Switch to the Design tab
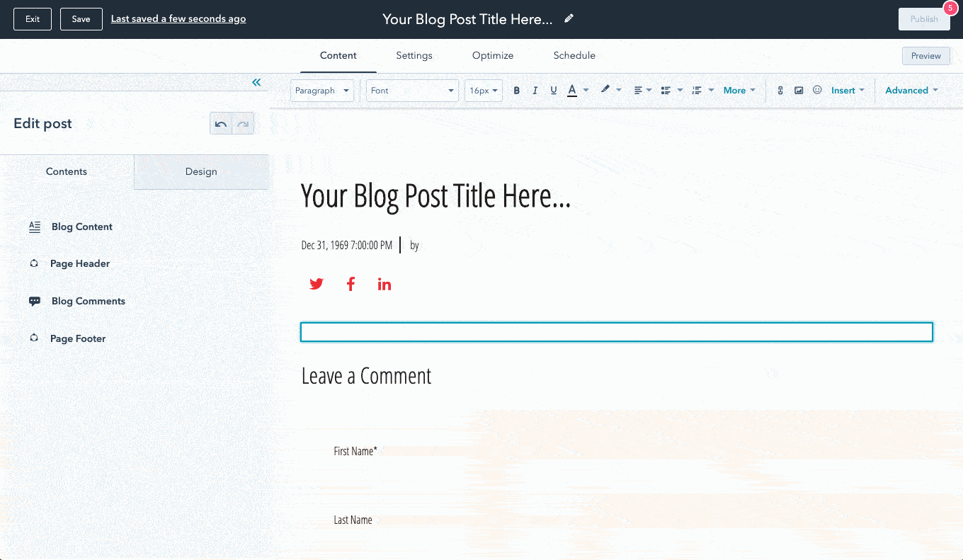 click(201, 171)
